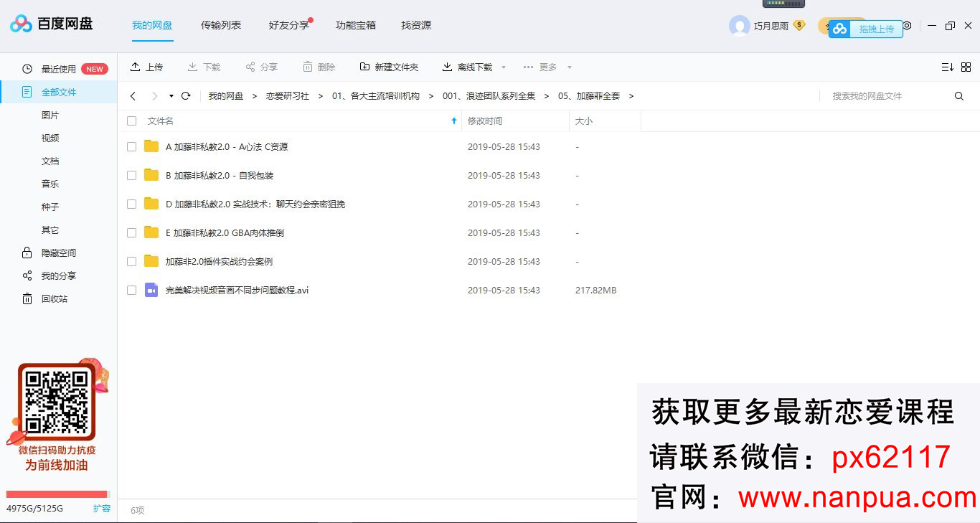Open the navigation history dropdown arrow

[x=171, y=96]
